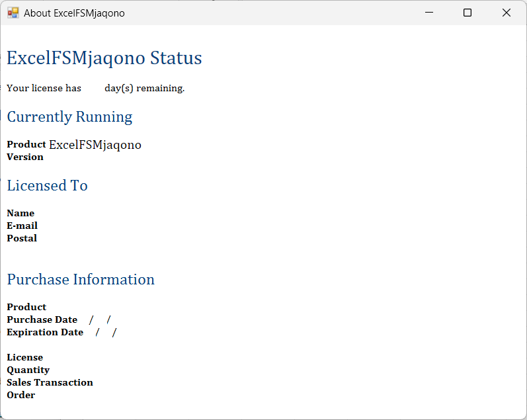Viewport: 527px width, 420px height.
Task: Click the 'Currently Running' heading
Action: pyautogui.click(x=69, y=117)
